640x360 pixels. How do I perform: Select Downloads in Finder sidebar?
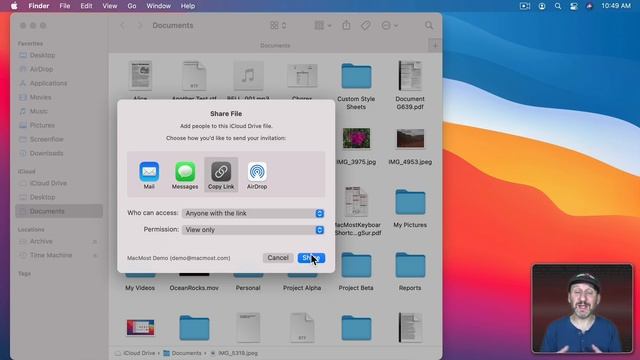point(46,153)
